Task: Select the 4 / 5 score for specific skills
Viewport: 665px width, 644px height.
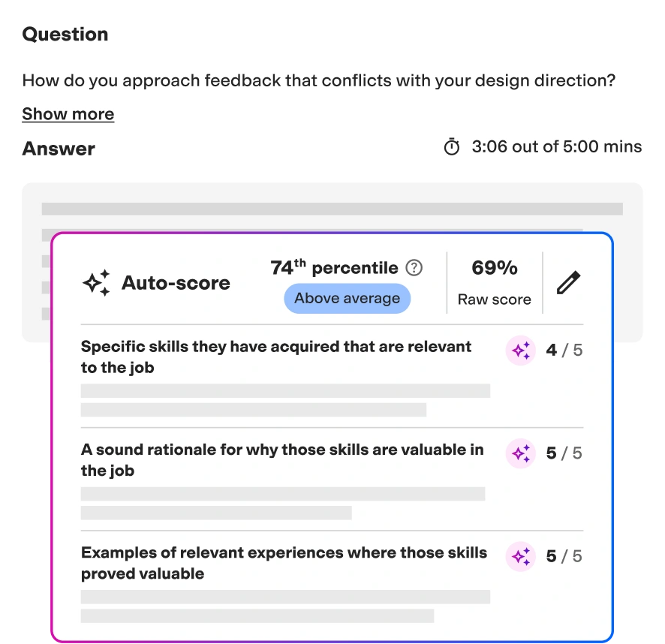Action: coord(564,351)
